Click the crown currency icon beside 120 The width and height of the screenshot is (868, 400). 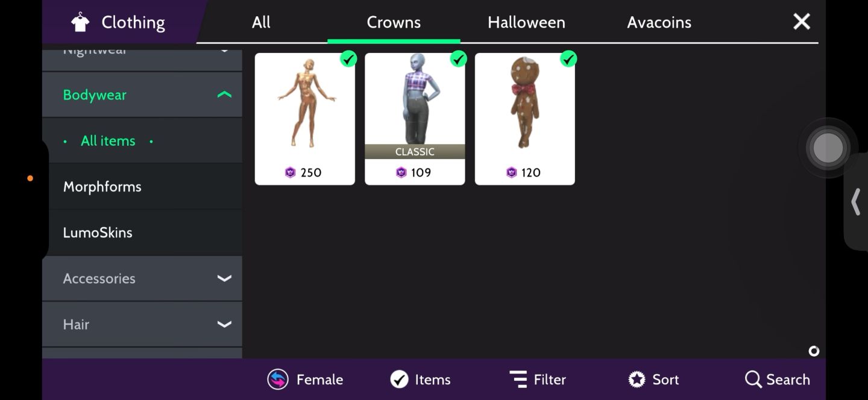[x=512, y=173]
